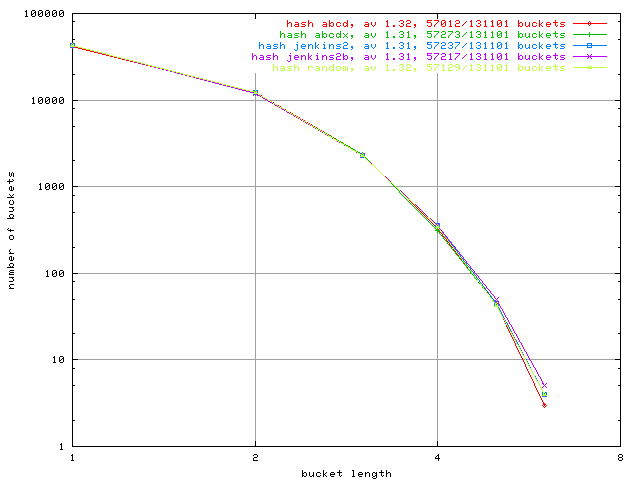Click the yellow-green triangle legend line sample

590,68
